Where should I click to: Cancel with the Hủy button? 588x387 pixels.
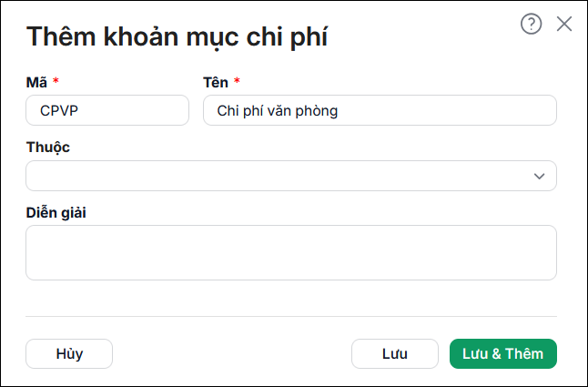tap(69, 353)
